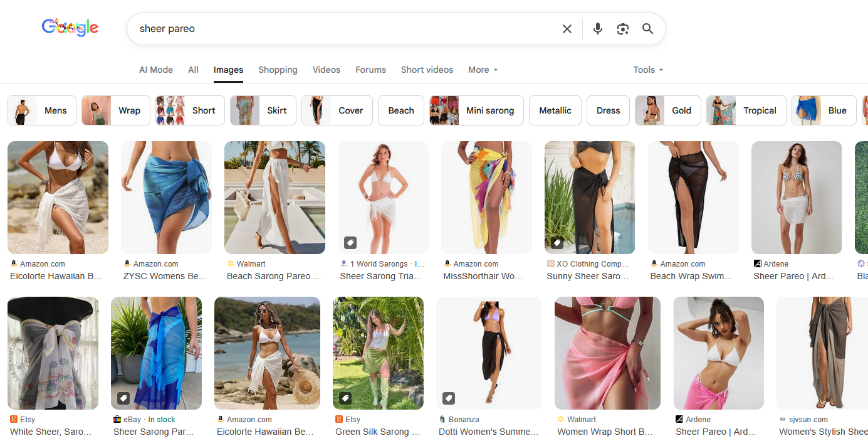Go to the Videos tab

pos(327,70)
